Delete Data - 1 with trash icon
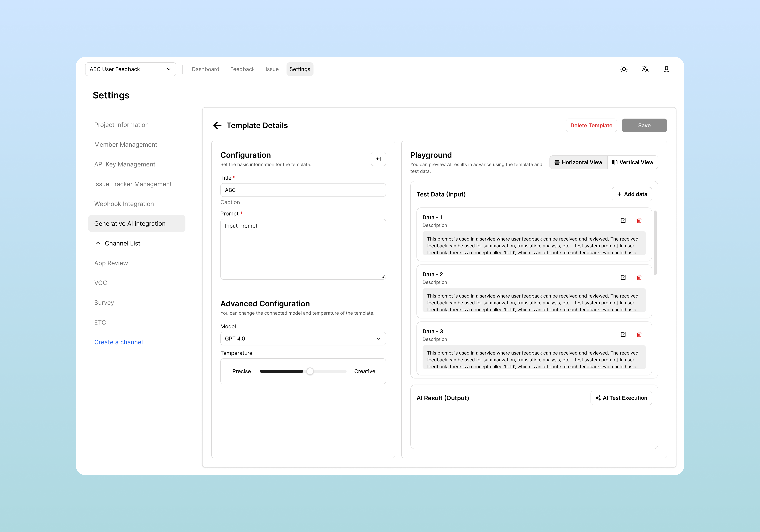The height and width of the screenshot is (532, 760). pos(639,220)
